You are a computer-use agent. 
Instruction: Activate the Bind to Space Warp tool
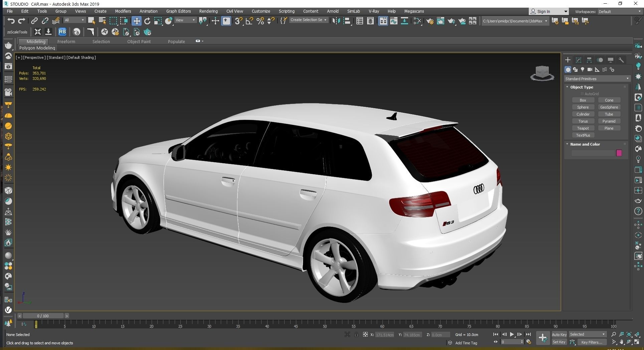[x=56, y=21]
